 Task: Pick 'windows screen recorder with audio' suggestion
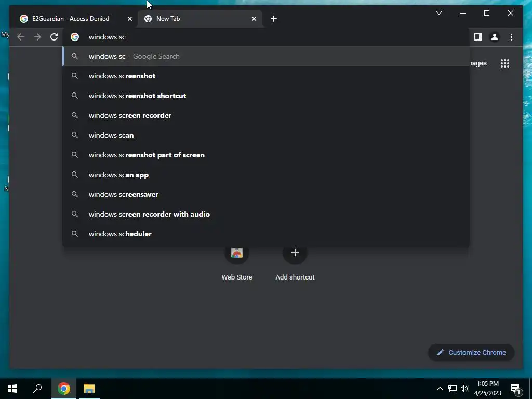pyautogui.click(x=266, y=214)
